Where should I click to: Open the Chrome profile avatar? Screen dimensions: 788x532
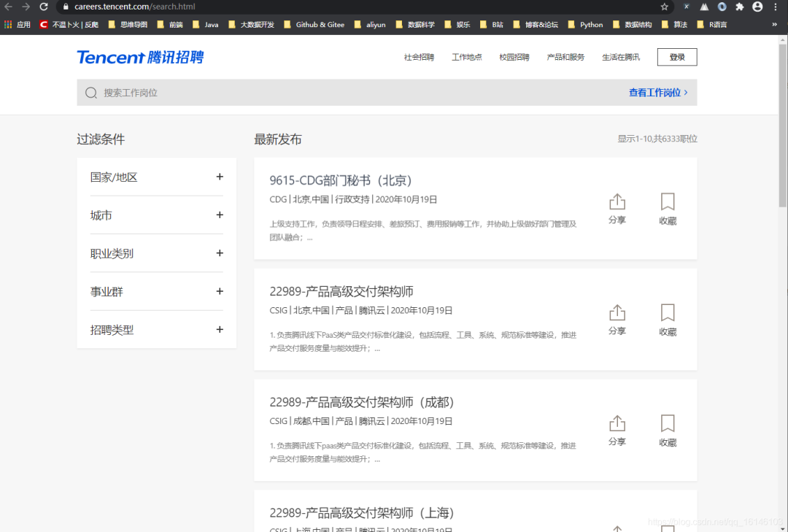757,7
